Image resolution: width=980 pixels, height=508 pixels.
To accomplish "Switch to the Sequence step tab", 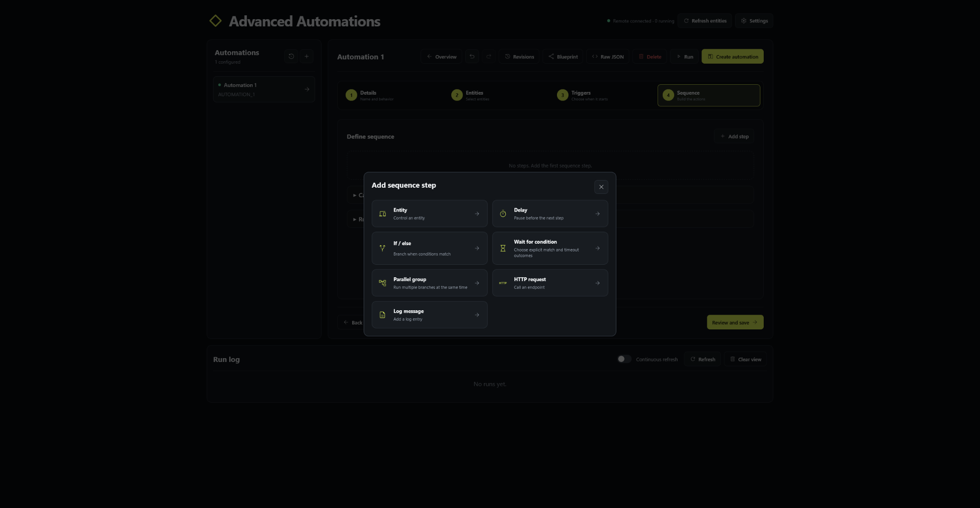I will tap(709, 95).
